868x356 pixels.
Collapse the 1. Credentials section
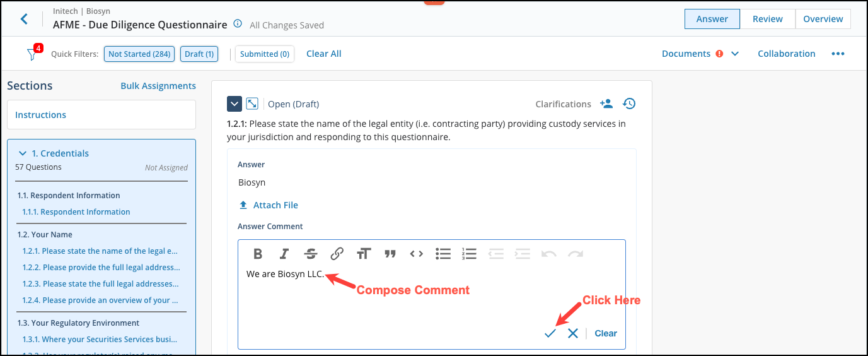[x=23, y=153]
